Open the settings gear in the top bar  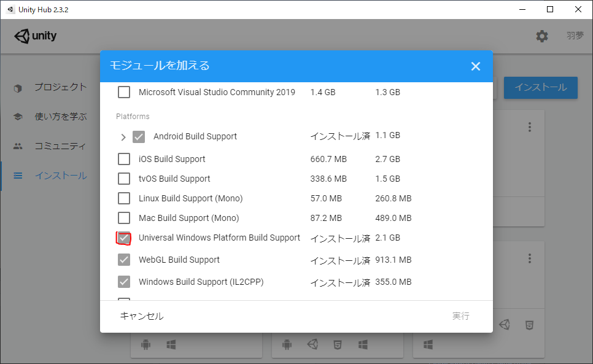[x=542, y=36]
